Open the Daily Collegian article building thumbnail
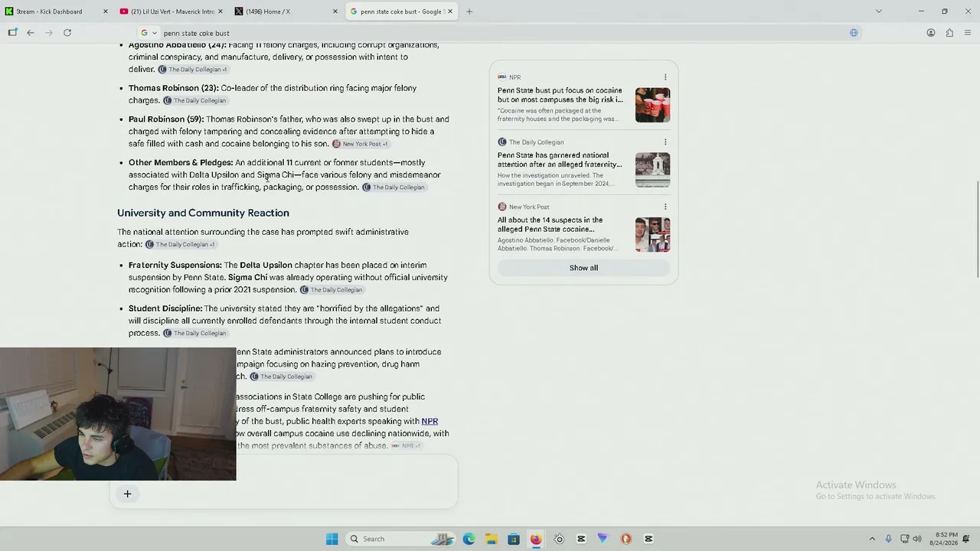980x551 pixels. tap(652, 170)
